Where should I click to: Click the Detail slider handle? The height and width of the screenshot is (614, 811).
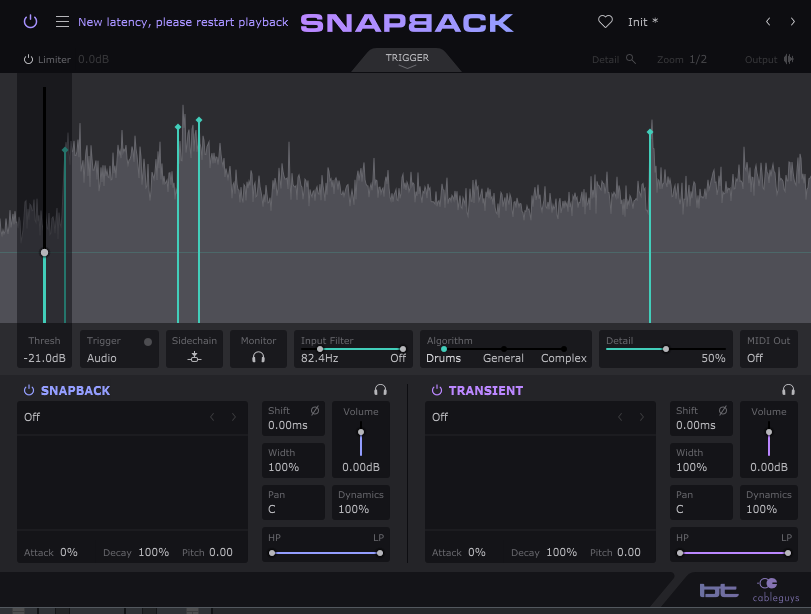[666, 349]
